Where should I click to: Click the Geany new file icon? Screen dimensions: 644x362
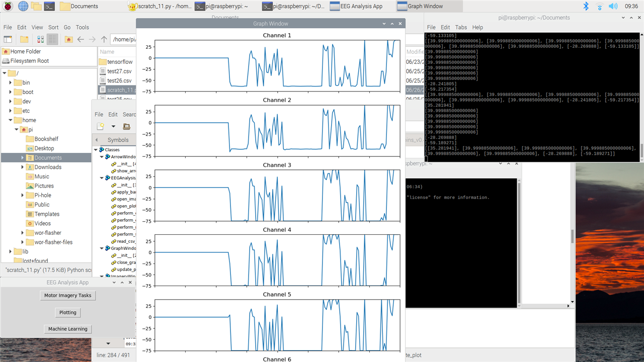101,126
